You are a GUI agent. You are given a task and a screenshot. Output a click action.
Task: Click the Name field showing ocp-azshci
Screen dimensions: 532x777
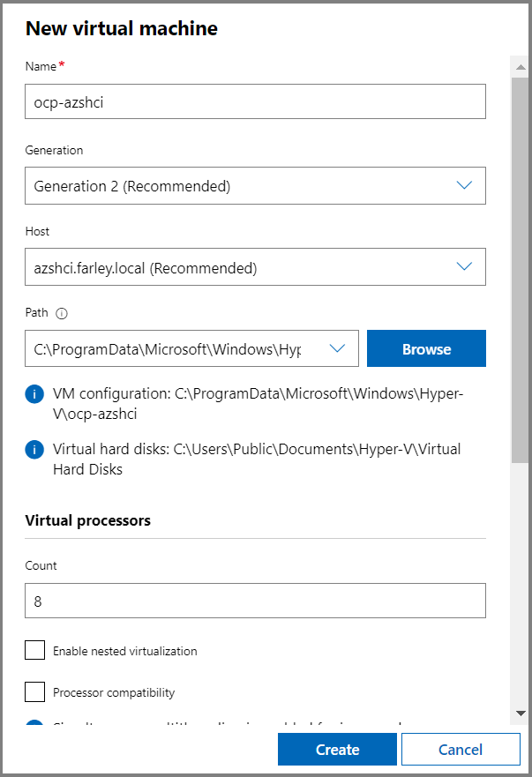tap(255, 101)
